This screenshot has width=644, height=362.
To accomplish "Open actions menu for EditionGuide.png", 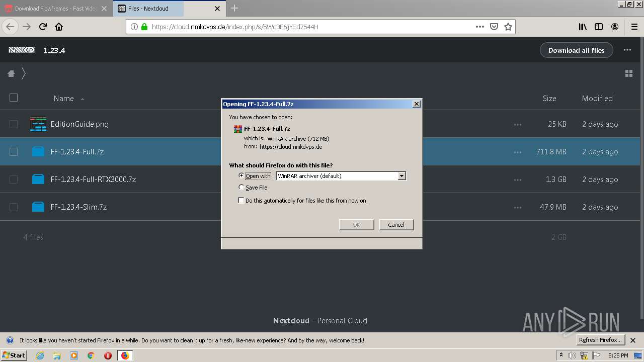I will (x=518, y=124).
